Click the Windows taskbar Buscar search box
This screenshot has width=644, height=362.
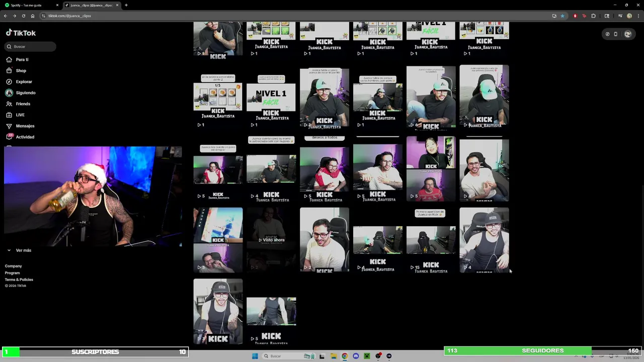(x=288, y=356)
